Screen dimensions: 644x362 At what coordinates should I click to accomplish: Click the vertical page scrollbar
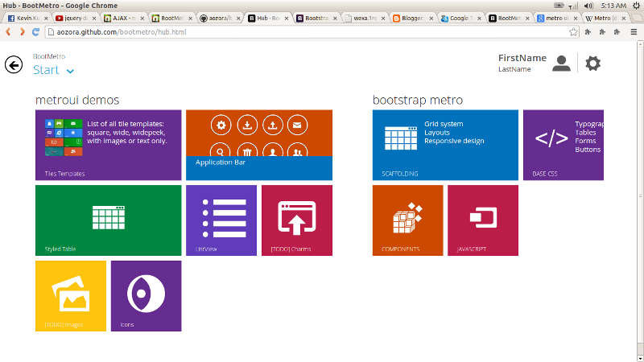click(x=640, y=201)
